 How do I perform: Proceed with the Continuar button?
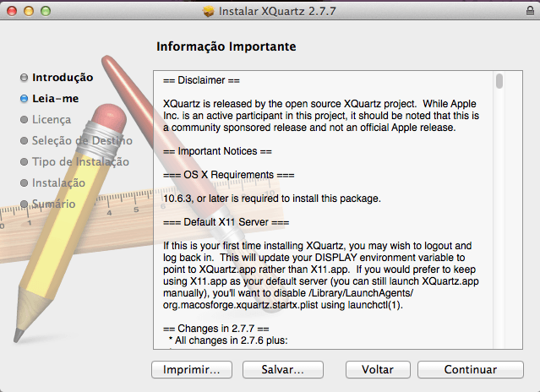[470, 370]
